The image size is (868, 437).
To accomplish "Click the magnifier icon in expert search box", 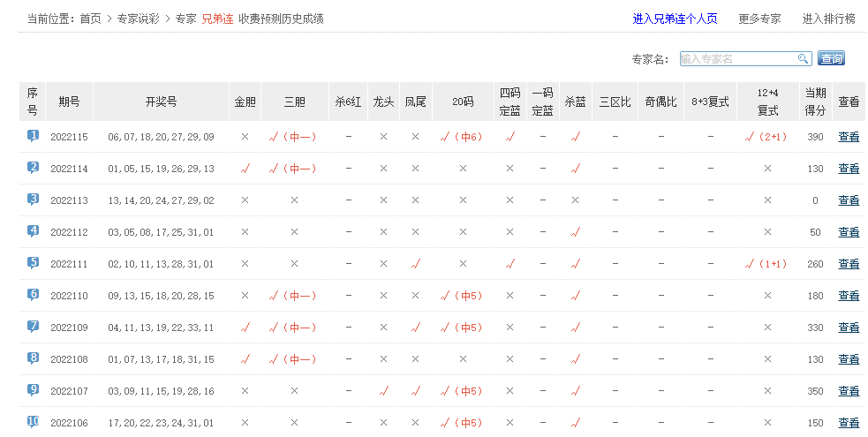I will [804, 59].
